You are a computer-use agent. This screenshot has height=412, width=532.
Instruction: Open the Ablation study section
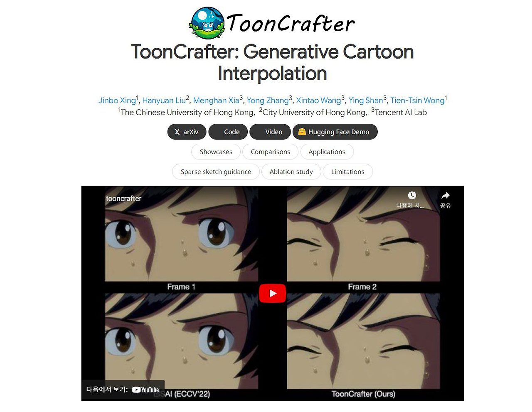[x=291, y=172]
